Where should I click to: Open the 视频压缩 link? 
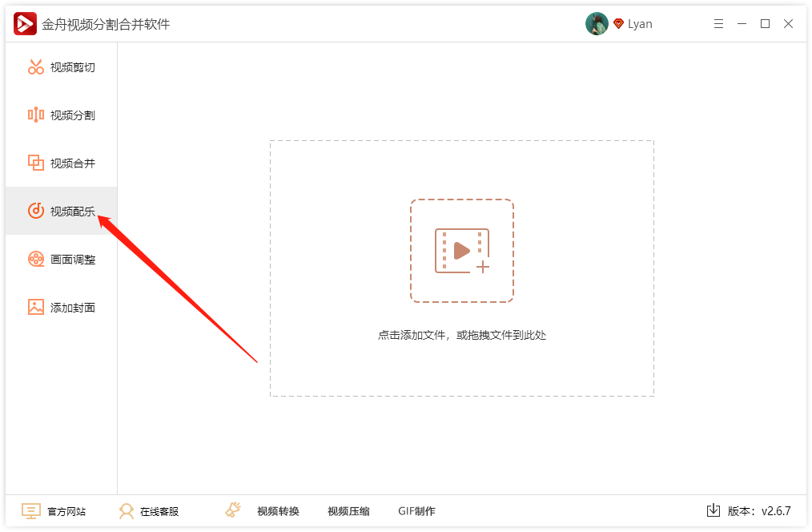pyautogui.click(x=348, y=511)
